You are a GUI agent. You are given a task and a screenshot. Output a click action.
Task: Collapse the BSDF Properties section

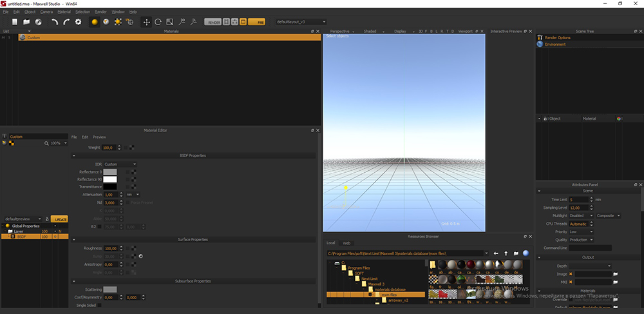pos(73,156)
